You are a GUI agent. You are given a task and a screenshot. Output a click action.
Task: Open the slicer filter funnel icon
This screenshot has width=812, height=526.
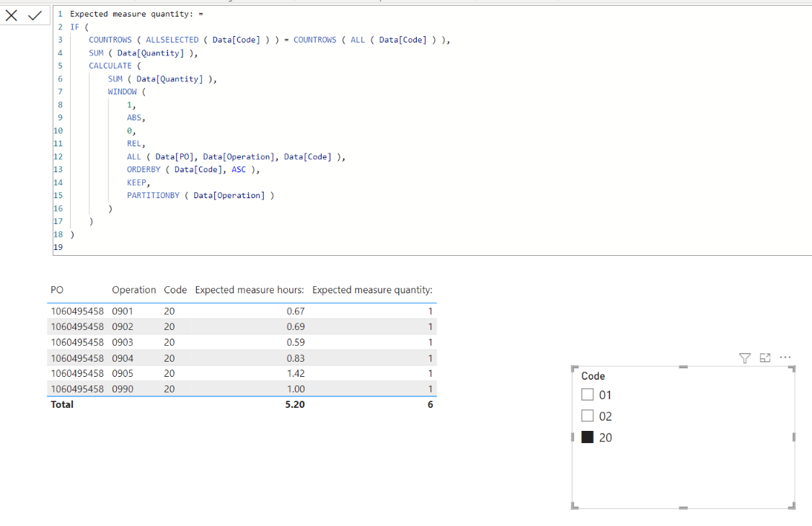pyautogui.click(x=745, y=358)
